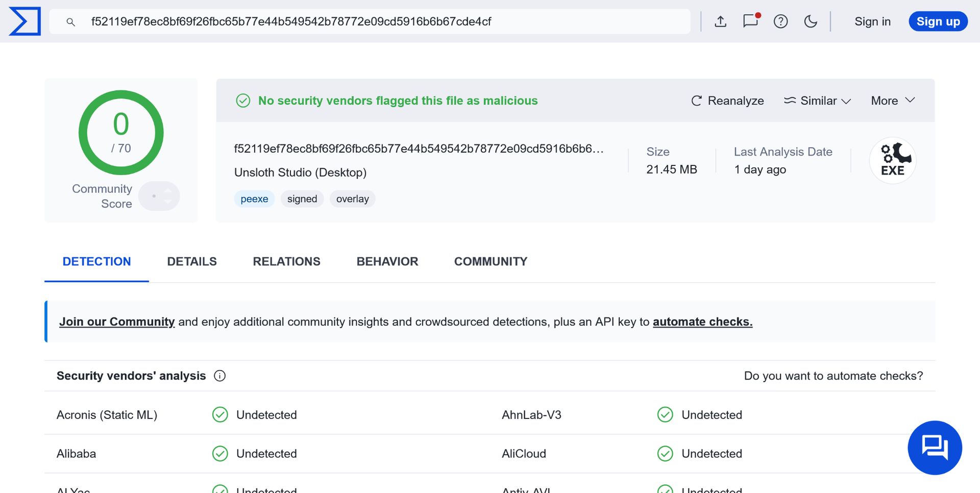Click the Sign up button
Viewport: 980px width, 493px height.
[938, 21]
